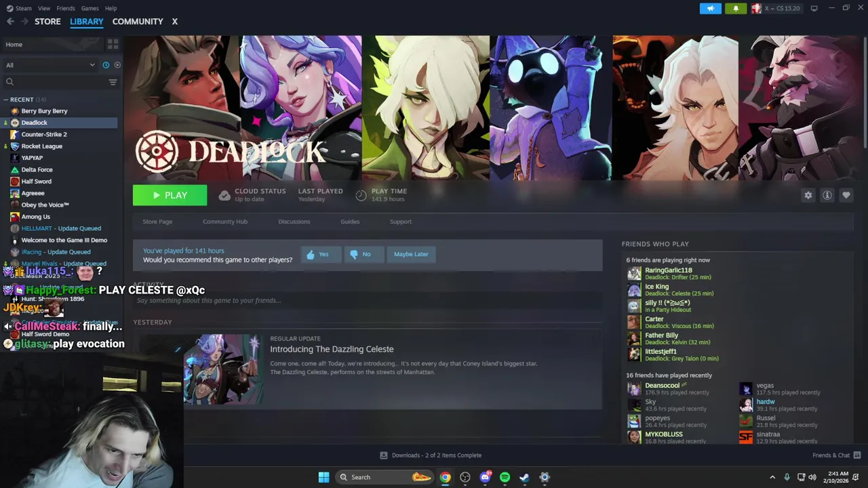Open the View menu
Image resolution: width=868 pixels, height=488 pixels.
(44, 8)
